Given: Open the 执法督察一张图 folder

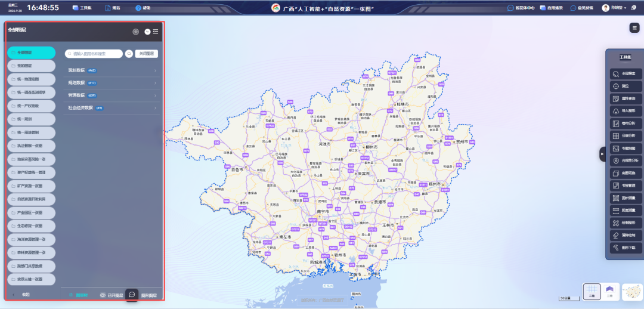Looking at the screenshot, I should (x=31, y=146).
